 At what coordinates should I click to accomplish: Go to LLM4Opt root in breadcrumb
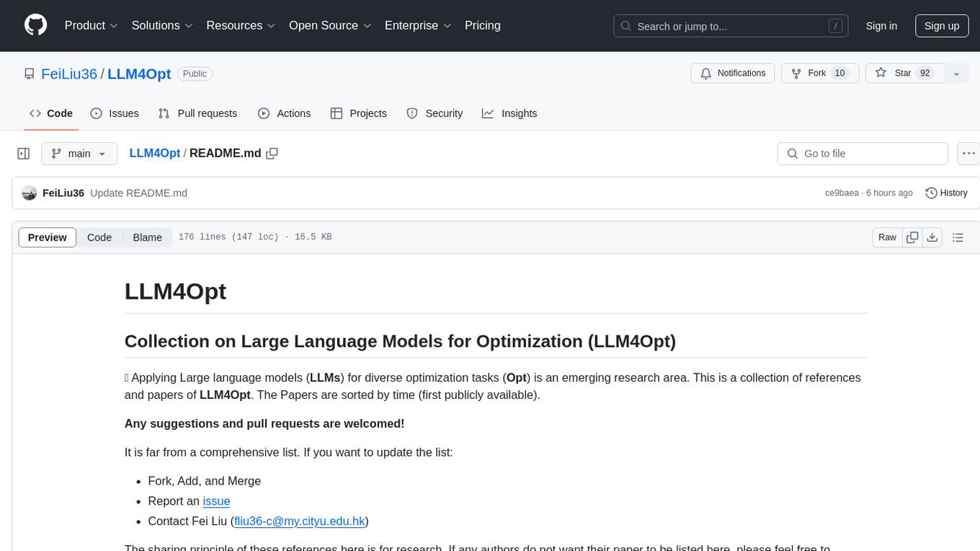click(x=155, y=153)
